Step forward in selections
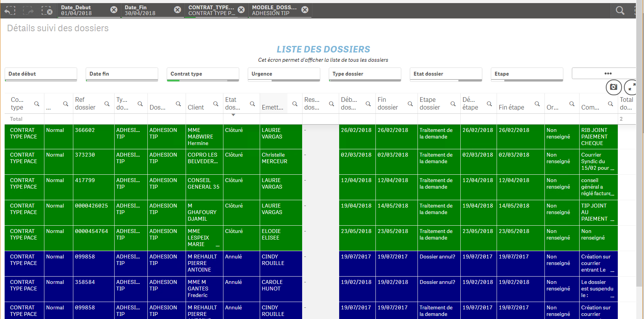 pos(28,10)
